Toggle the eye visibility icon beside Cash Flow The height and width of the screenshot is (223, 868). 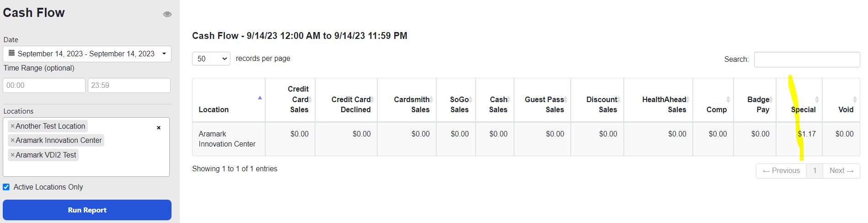pyautogui.click(x=167, y=14)
